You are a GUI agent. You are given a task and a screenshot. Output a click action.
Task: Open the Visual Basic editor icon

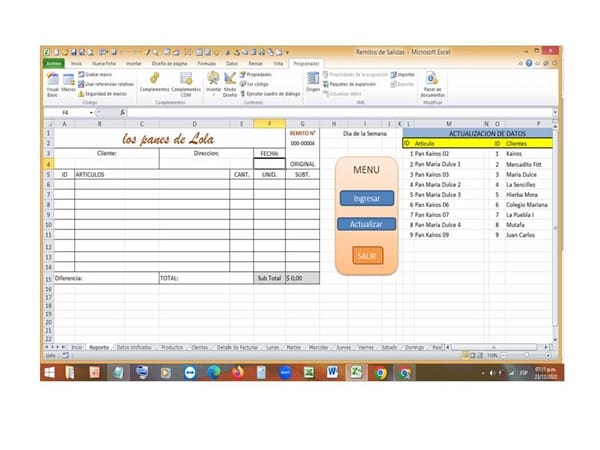click(52, 84)
